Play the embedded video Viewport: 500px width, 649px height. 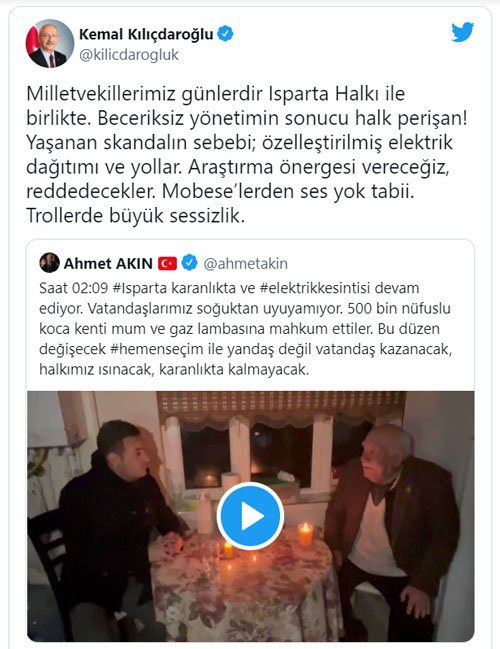point(250,516)
